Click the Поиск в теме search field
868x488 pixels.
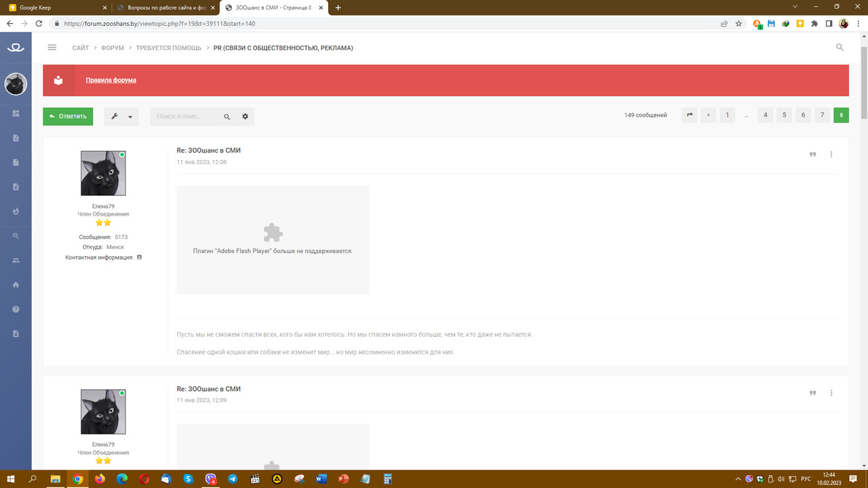pyautogui.click(x=186, y=117)
